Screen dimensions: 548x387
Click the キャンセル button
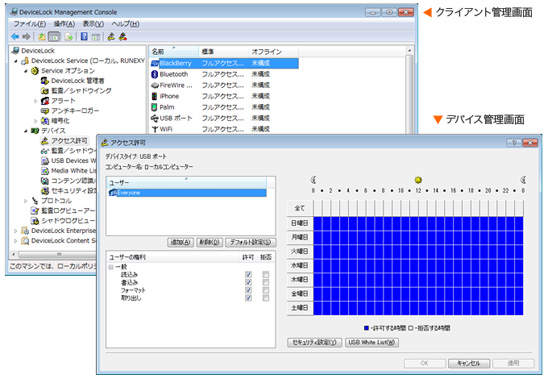click(x=469, y=363)
